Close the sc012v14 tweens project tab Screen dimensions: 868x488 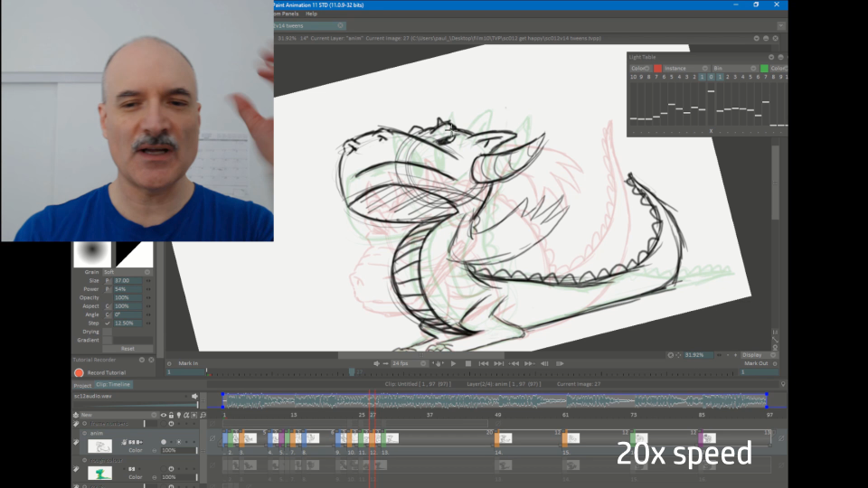341,25
